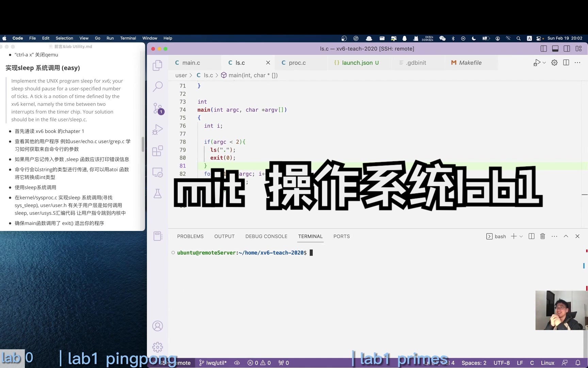This screenshot has height=368, width=588.
Task: Open Remote Explorer view
Action: [158, 172]
